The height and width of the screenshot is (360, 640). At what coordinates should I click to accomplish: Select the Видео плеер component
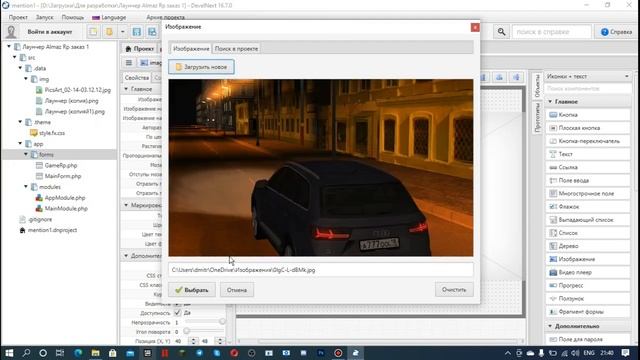coord(588,272)
